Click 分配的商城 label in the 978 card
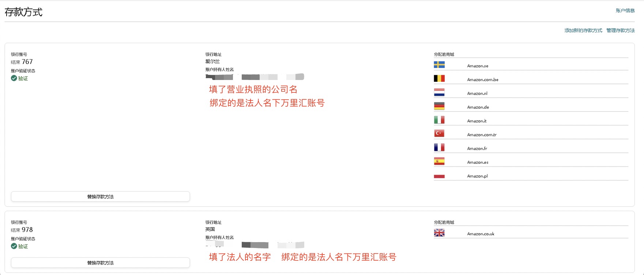This screenshot has height=275, width=644. (444, 222)
